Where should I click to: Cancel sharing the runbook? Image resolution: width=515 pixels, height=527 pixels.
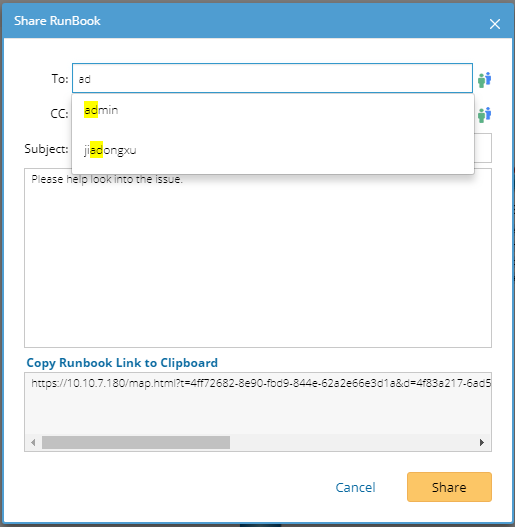pyautogui.click(x=355, y=487)
